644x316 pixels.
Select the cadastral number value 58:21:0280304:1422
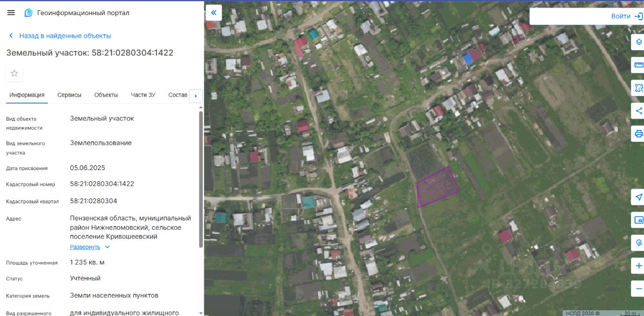[x=102, y=184]
